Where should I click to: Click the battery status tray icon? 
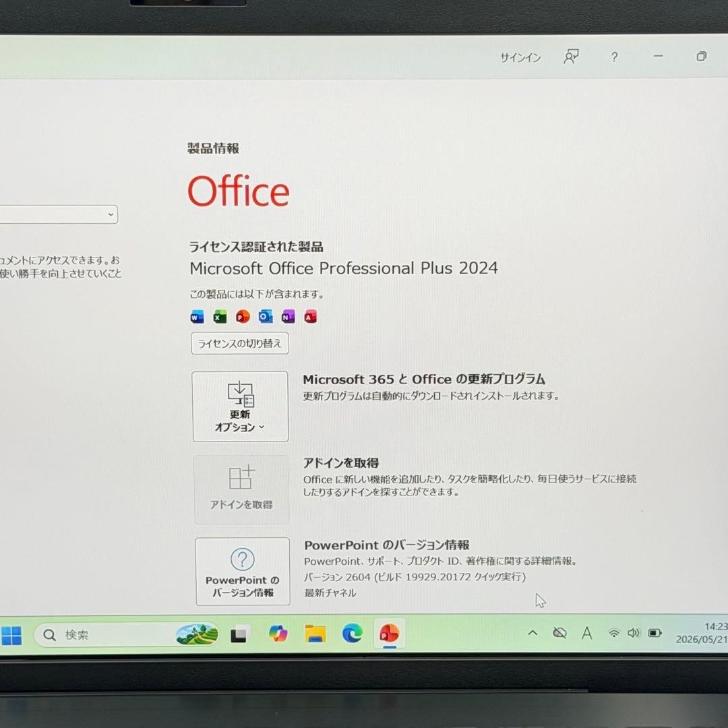pyautogui.click(x=655, y=633)
